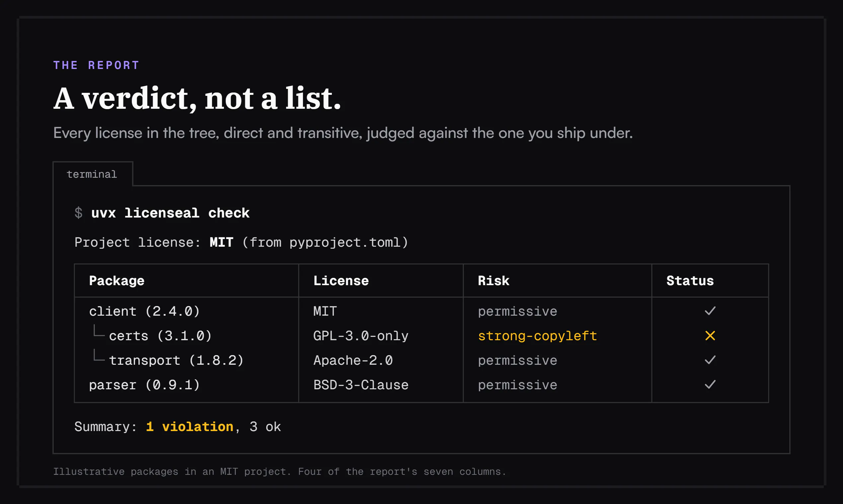Viewport: 843px width, 504px height.
Task: Click the orange X status for certs
Action: 710,336
